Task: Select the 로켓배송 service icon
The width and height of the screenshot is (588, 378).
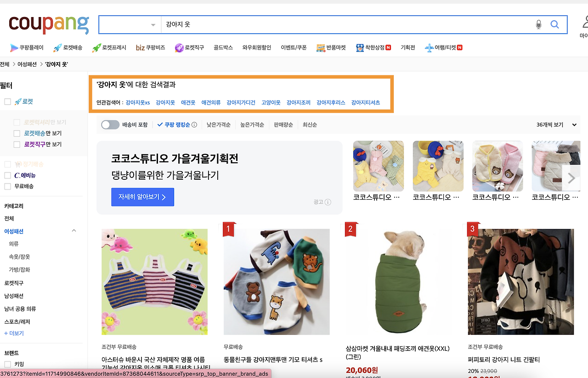Action: pos(68,47)
